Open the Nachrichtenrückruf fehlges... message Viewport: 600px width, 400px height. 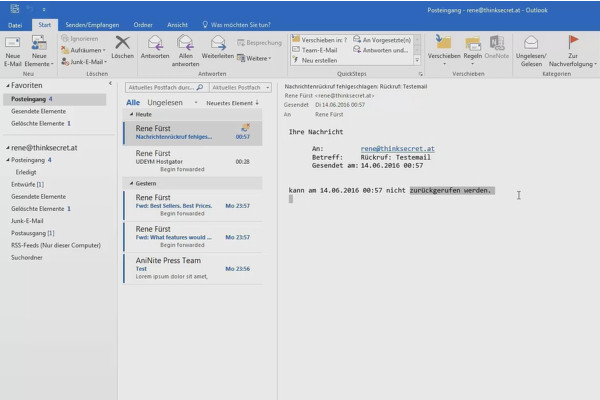(193, 133)
